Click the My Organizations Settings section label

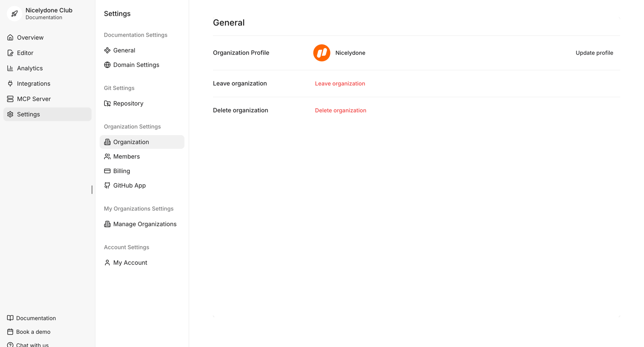coord(139,209)
